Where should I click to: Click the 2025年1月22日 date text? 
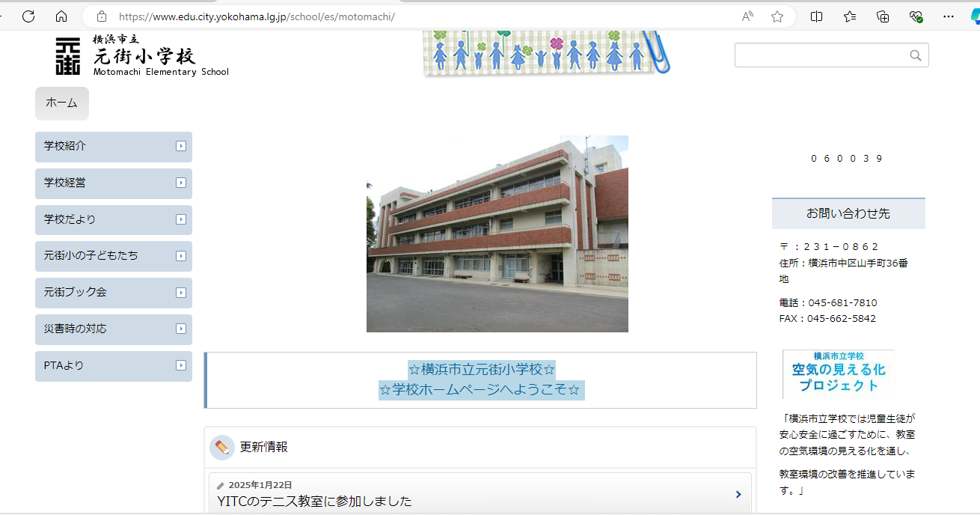tap(260, 485)
